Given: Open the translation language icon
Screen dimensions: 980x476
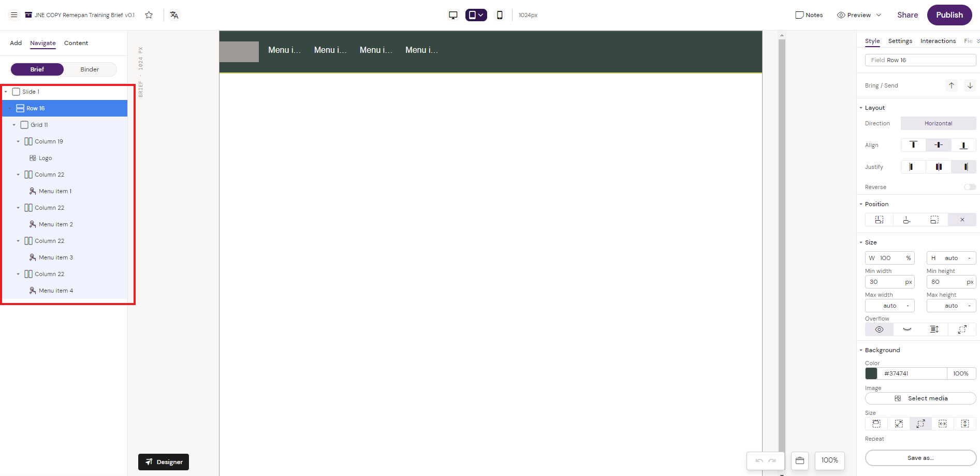Looking at the screenshot, I should click(174, 15).
